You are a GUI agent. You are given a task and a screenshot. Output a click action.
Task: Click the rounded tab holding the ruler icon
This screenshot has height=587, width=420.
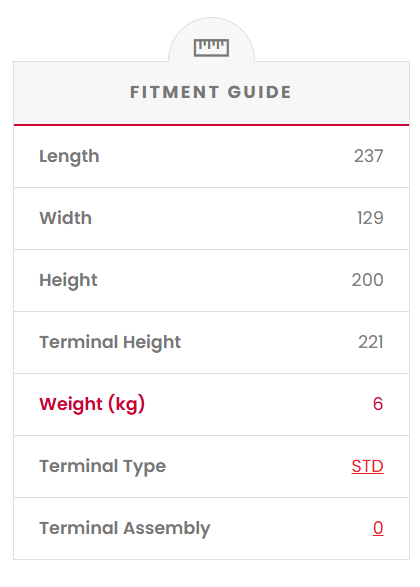point(211,40)
